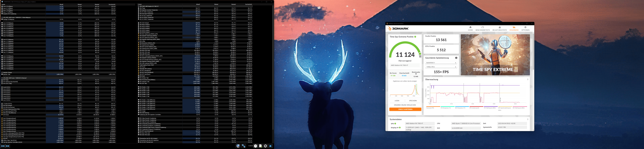Click SPEICHERN button
This screenshot has height=149, width=644.
point(413,101)
